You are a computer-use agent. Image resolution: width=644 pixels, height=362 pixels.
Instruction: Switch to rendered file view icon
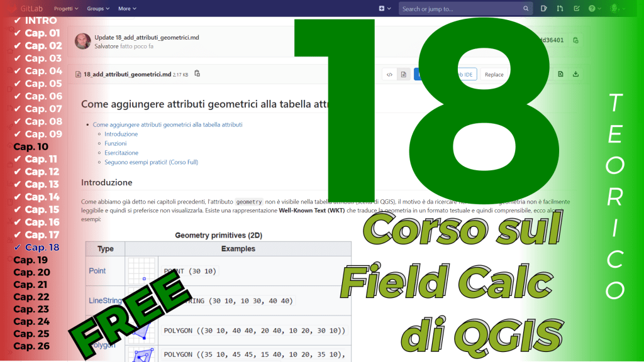pyautogui.click(x=404, y=74)
